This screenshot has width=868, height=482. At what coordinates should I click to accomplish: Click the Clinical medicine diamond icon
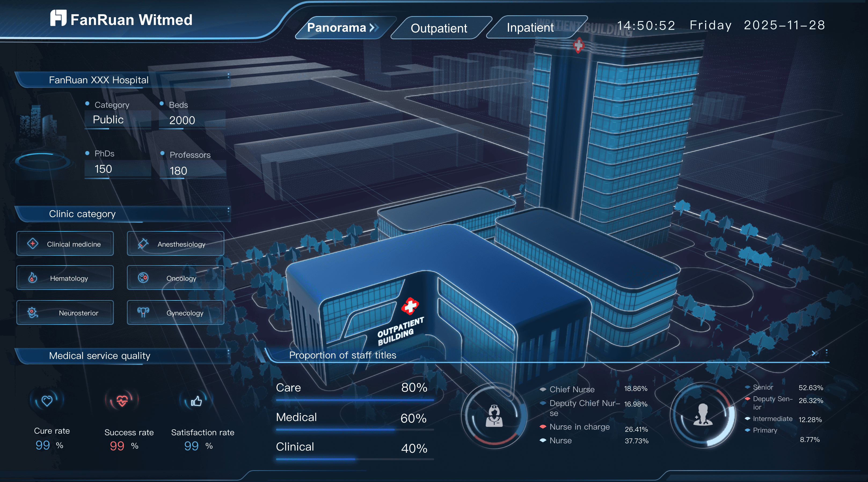33,243
